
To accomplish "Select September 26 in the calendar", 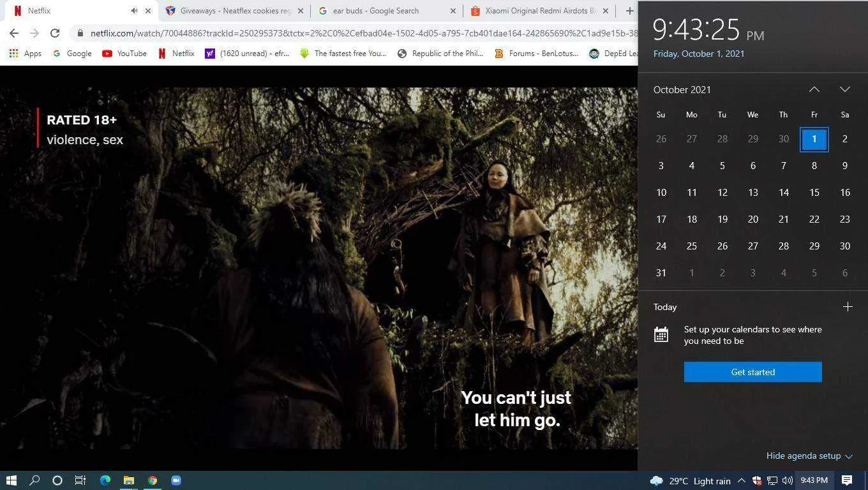I will [661, 139].
